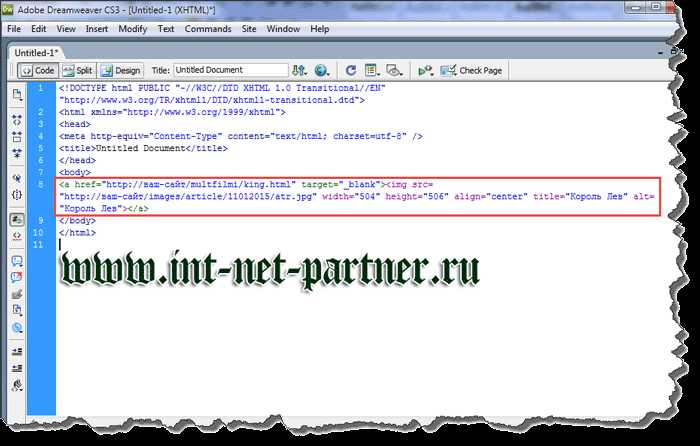Click the </head> closing tag
Viewport: 700px width, 446px height.
pos(77,160)
